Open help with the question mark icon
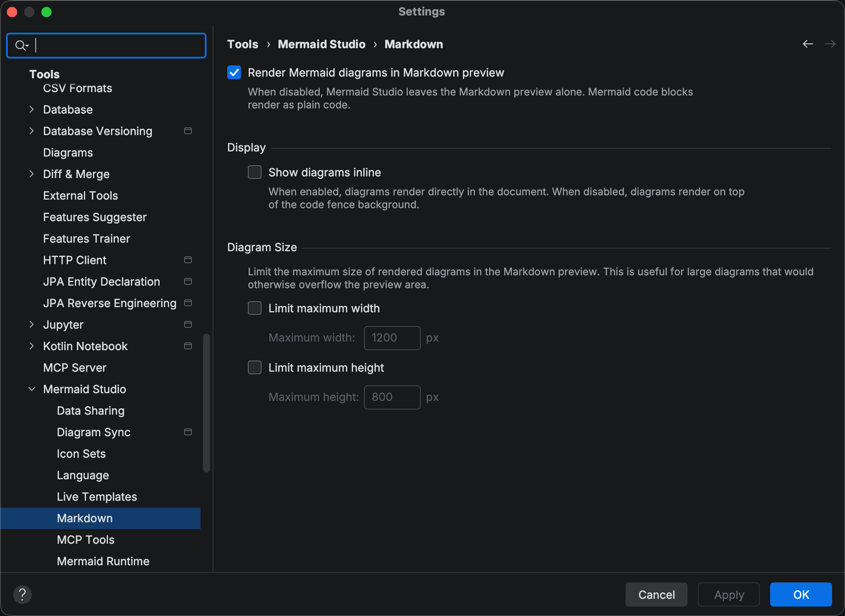This screenshot has width=845, height=616. pos(22,594)
